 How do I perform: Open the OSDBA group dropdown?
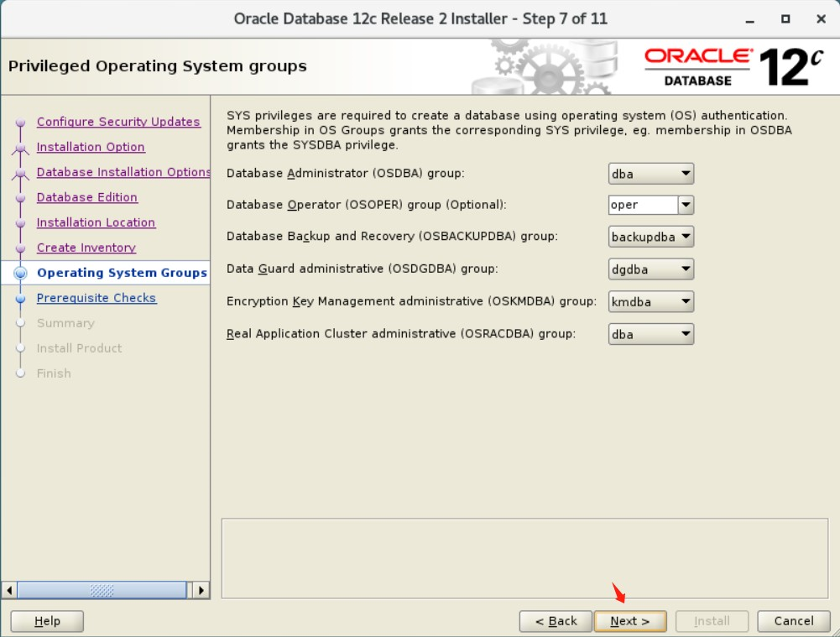coord(651,174)
